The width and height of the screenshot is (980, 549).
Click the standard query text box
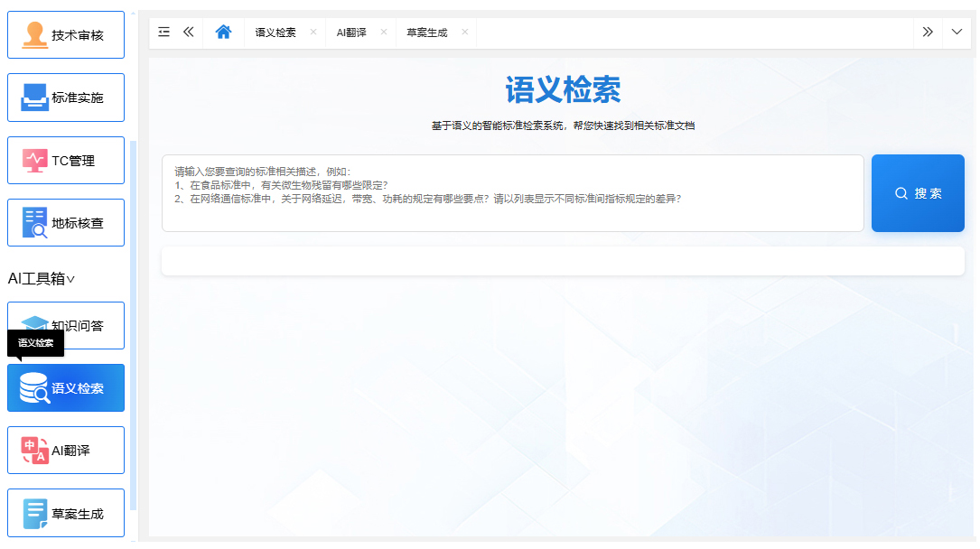click(512, 193)
